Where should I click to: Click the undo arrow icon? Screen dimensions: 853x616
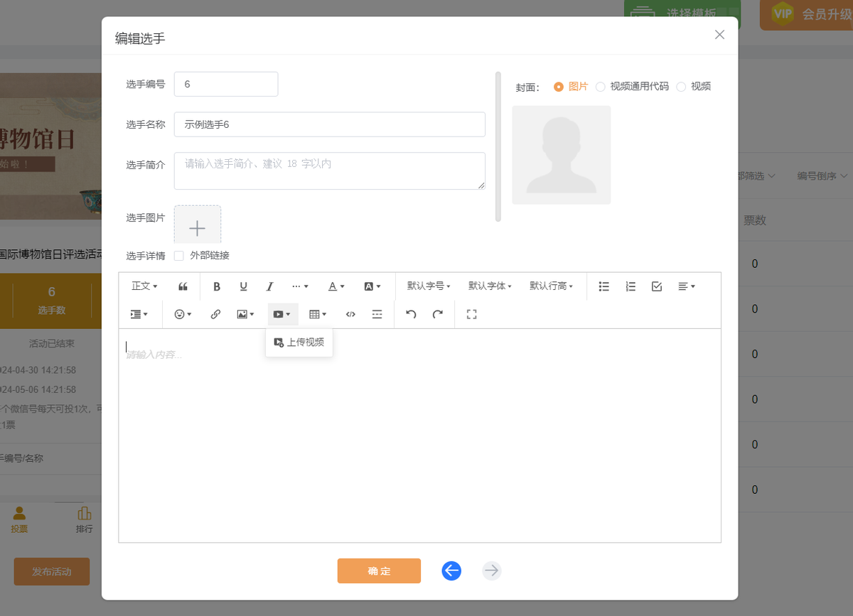(x=411, y=314)
